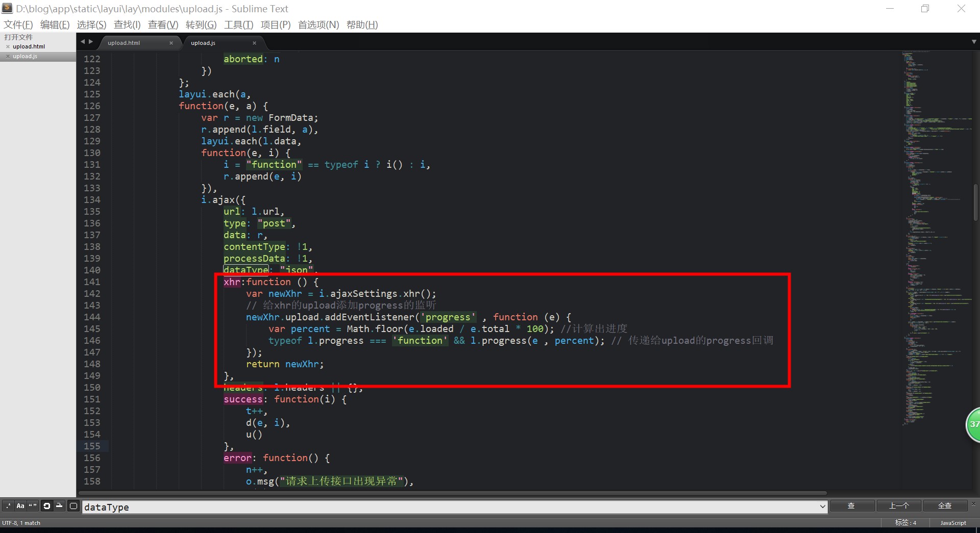Toggle whole word match option

[33, 506]
